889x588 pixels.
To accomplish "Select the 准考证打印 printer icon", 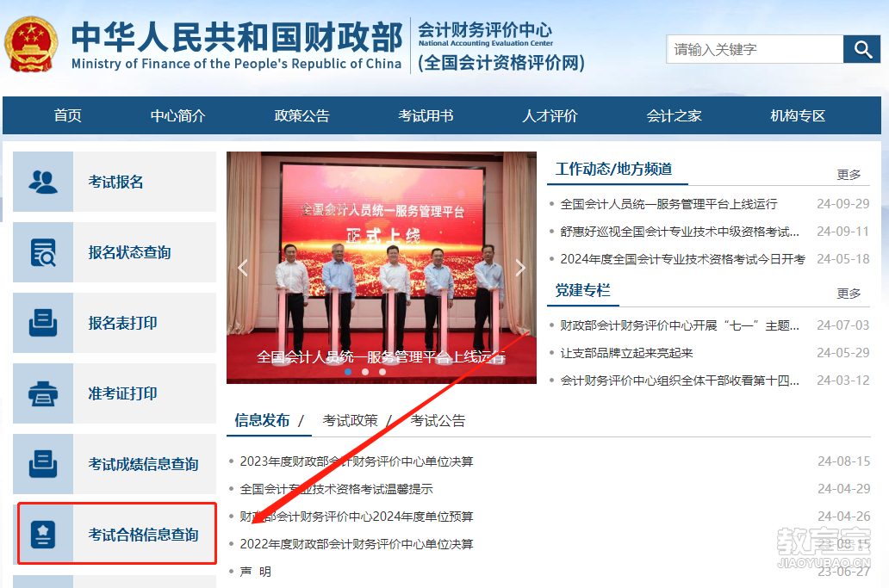I will (43, 393).
